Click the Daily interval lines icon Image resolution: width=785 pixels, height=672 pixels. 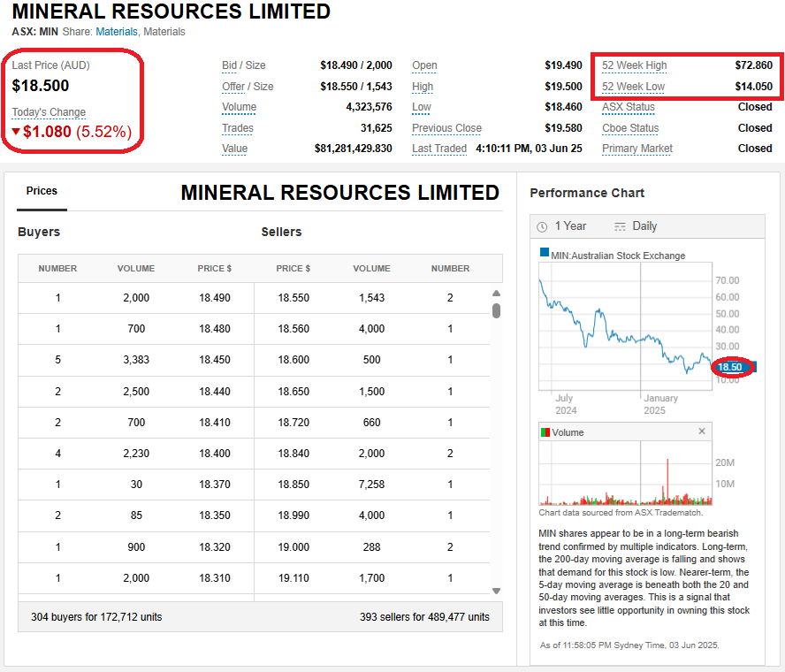point(620,226)
